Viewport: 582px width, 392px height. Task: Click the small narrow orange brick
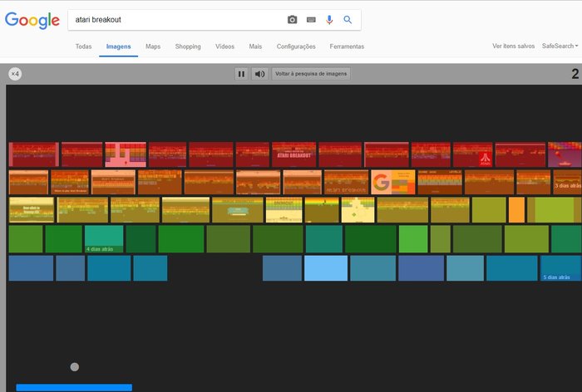coord(516,210)
